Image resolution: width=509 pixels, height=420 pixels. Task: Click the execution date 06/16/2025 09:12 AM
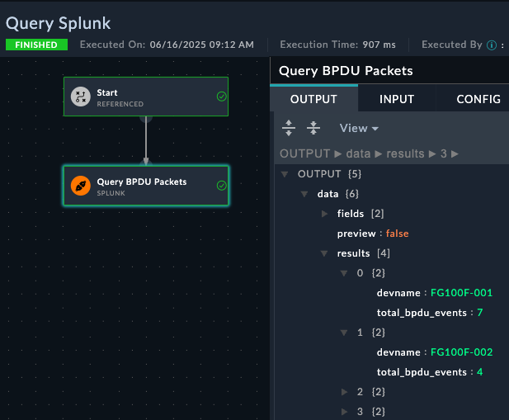tap(201, 45)
